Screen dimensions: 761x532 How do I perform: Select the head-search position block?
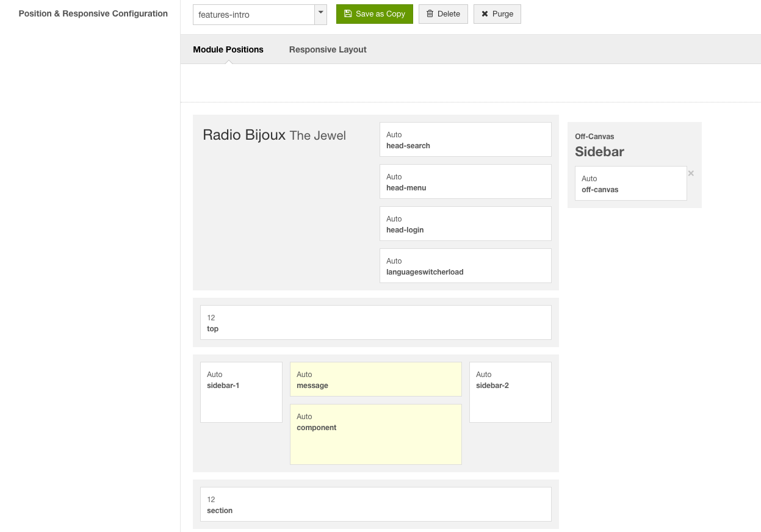[x=465, y=140]
